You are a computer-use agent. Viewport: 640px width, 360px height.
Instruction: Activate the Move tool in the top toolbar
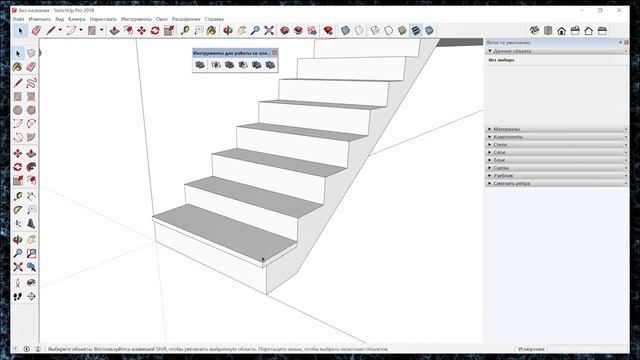tap(142, 31)
